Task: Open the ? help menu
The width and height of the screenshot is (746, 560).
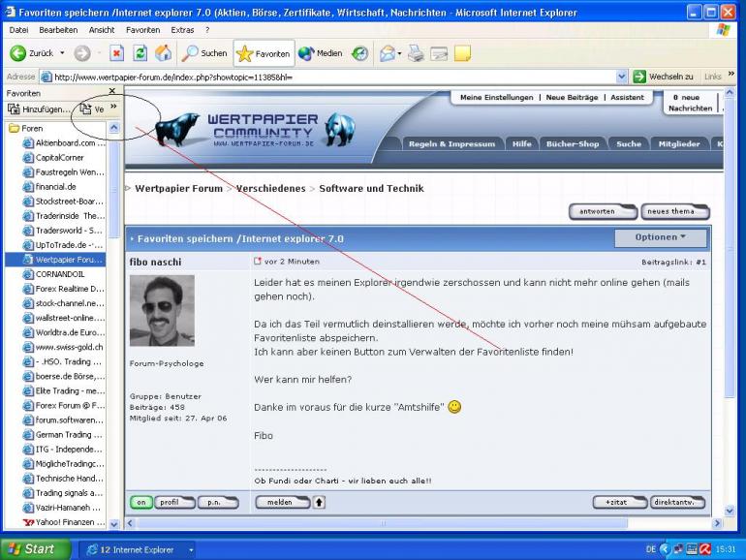Action: point(207,30)
